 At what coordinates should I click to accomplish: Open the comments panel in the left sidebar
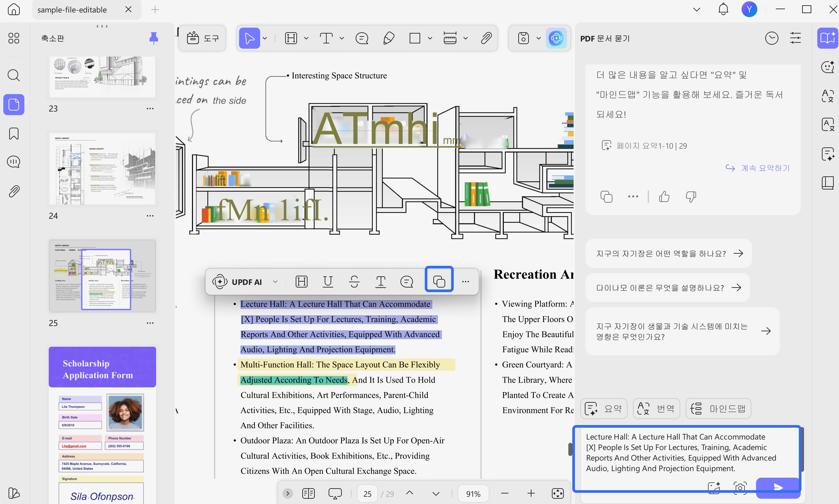[x=14, y=162]
